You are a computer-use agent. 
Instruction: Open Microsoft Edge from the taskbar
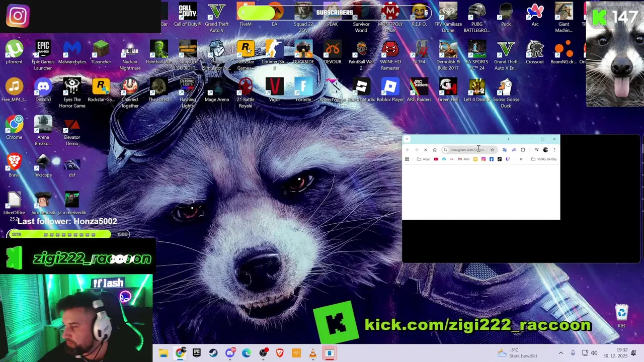tap(247, 353)
